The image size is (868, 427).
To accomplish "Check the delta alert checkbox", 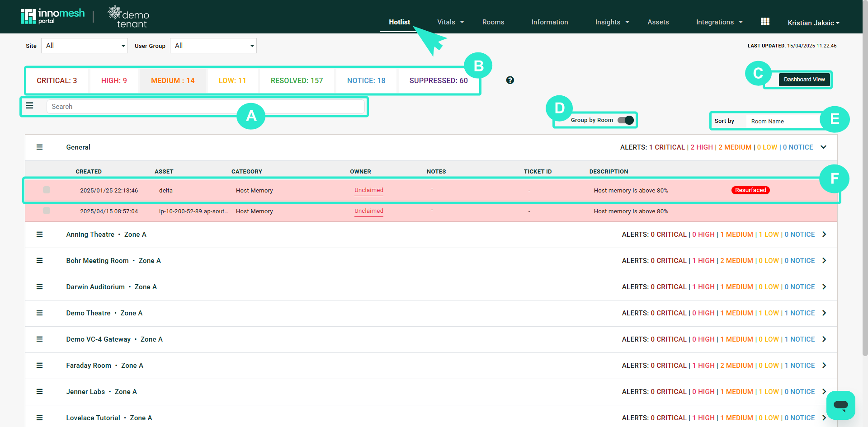I will 47,190.
